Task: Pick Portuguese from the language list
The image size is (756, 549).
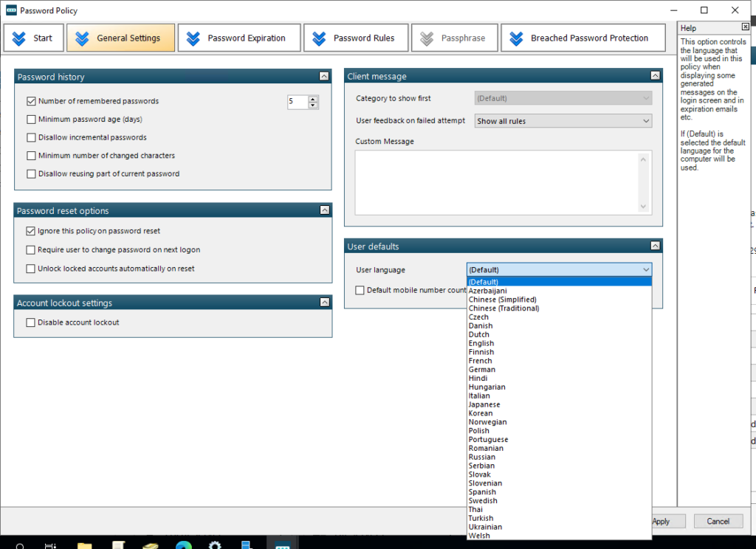Action: (560, 440)
